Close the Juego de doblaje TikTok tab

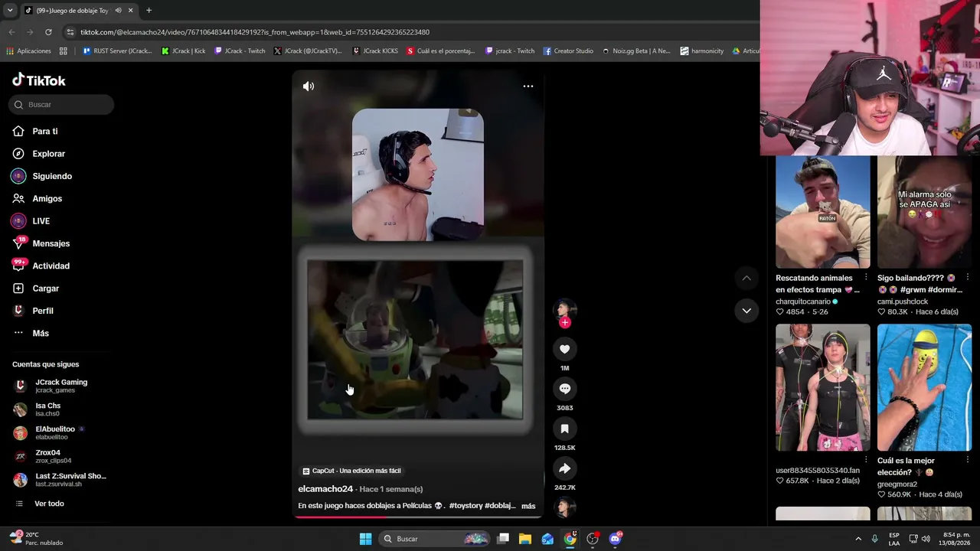coord(130,10)
